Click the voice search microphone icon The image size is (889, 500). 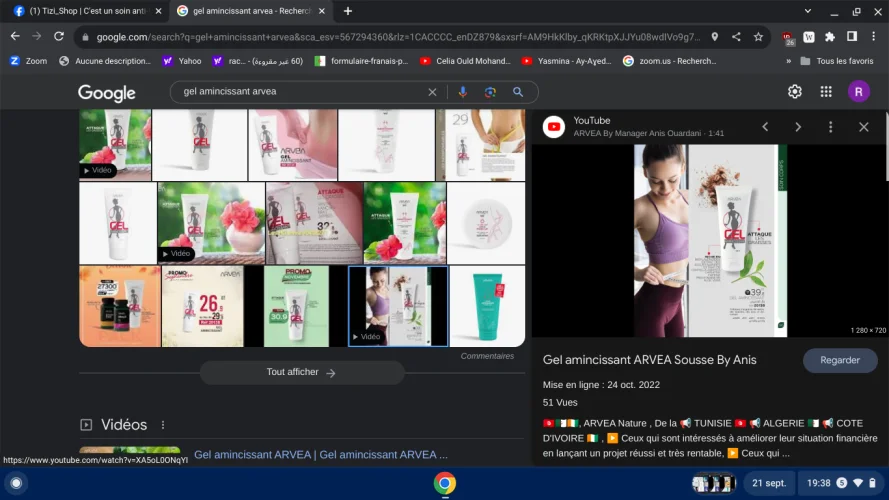click(x=462, y=92)
